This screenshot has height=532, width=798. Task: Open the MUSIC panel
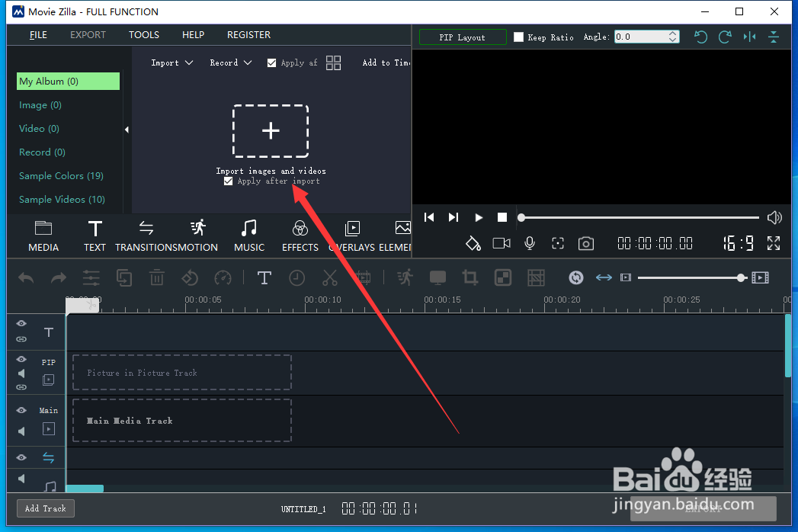pyautogui.click(x=249, y=236)
